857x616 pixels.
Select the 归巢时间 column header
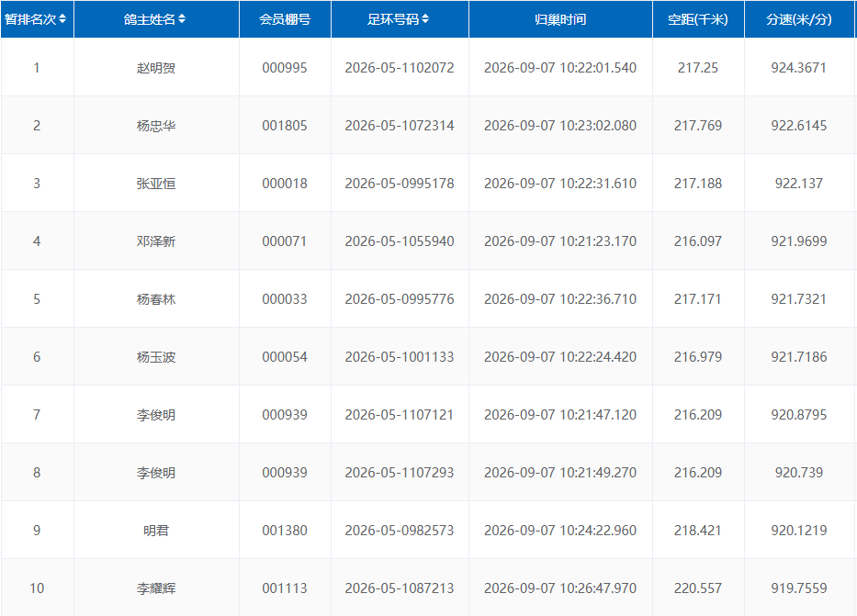pos(560,19)
